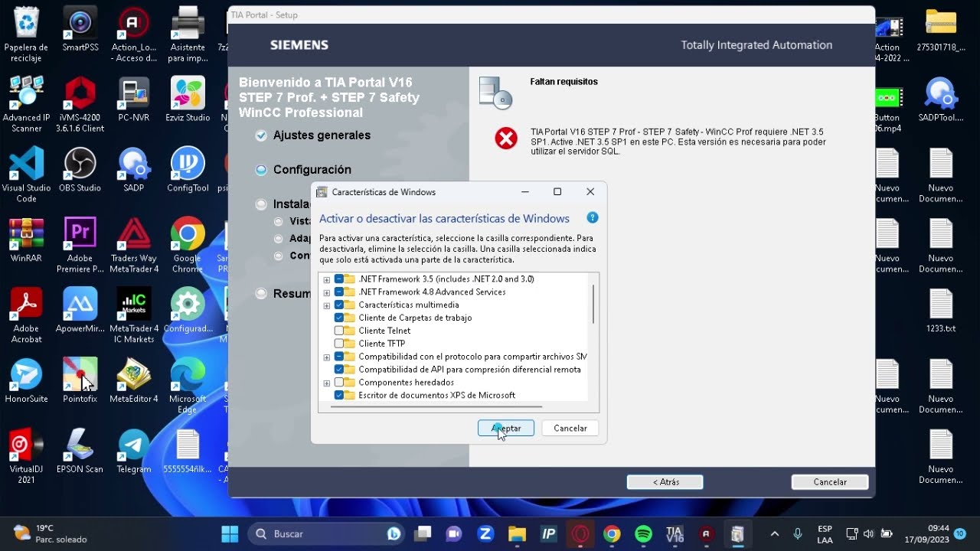This screenshot has height=551, width=980.
Task: Open Microsoft Edge desktop icon
Action: pyautogui.click(x=188, y=386)
